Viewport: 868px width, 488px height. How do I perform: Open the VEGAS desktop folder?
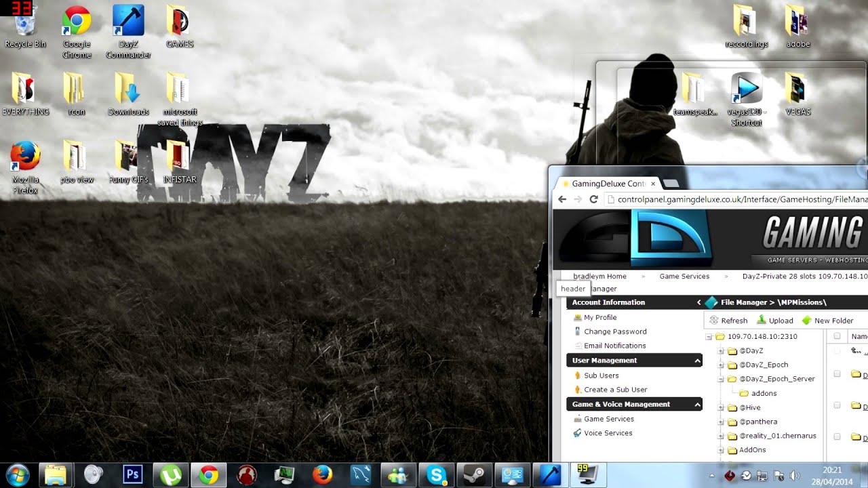[798, 94]
